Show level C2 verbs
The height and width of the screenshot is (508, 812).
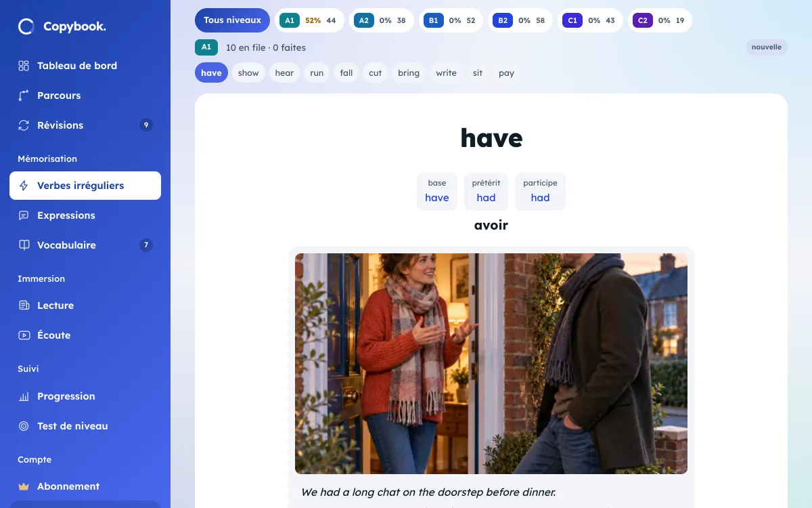[x=660, y=20]
